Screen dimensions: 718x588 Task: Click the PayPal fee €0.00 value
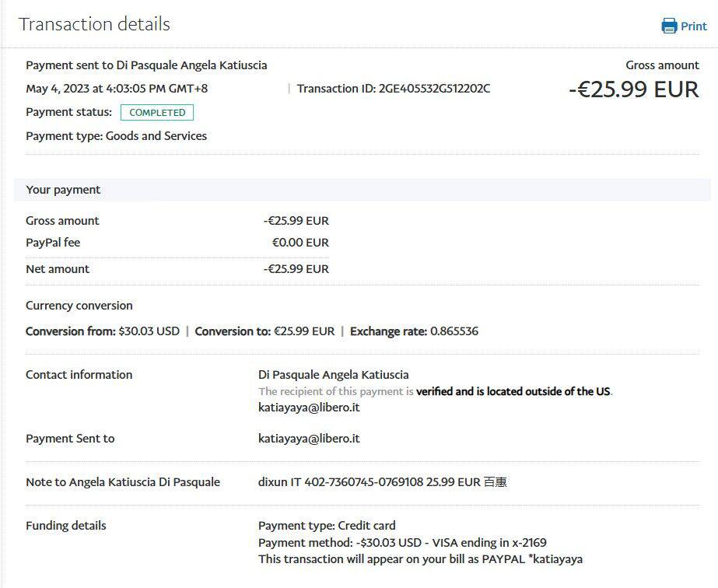(300, 243)
